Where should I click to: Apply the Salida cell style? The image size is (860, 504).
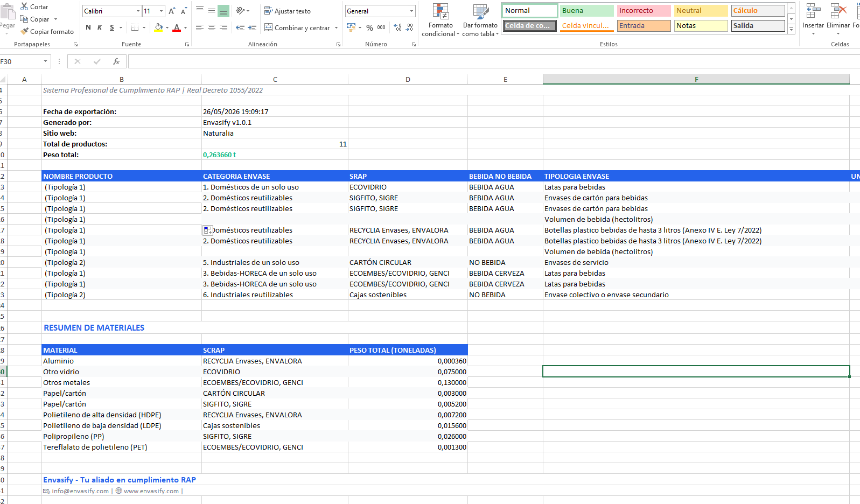758,26
